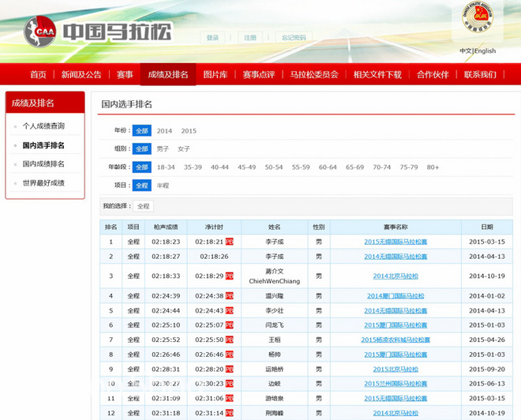Viewport: 521px width, 420px height.
Task: Open 赛事点评 in the navigation bar
Action: coord(259,74)
